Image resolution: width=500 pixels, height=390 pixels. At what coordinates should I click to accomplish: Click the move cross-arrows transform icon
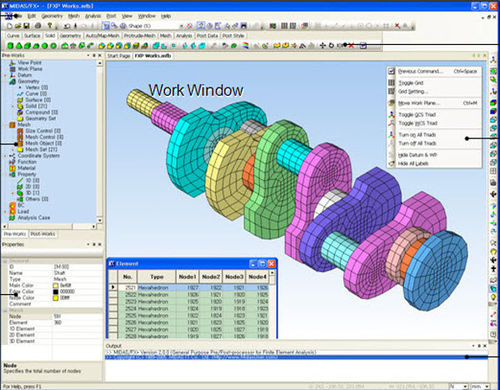tap(322, 45)
